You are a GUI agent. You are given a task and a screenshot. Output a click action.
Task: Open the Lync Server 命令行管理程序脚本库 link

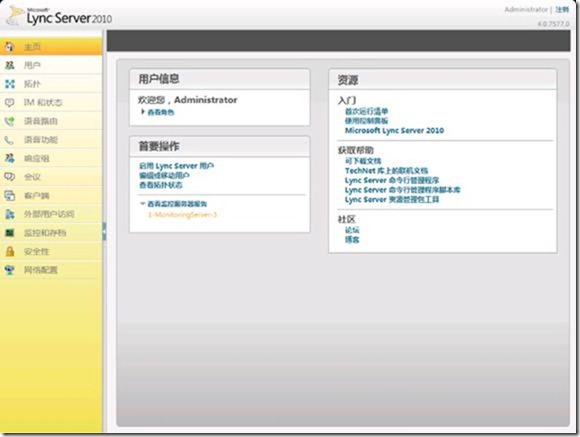pyautogui.click(x=403, y=190)
